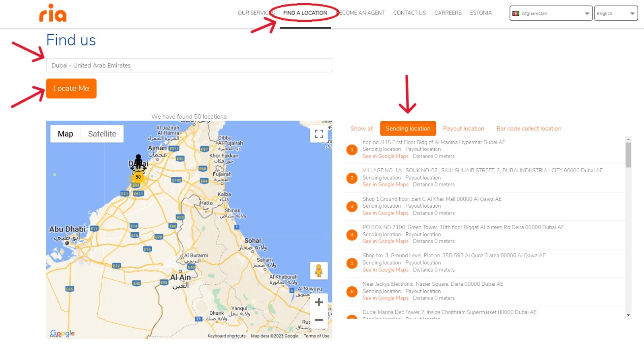Open Find a Location menu item
Image resolution: width=644 pixels, height=345 pixels.
pyautogui.click(x=305, y=13)
